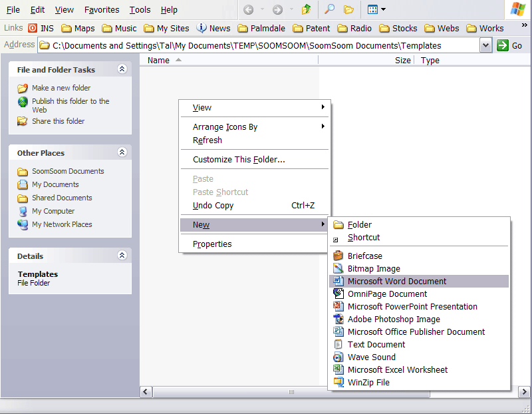
Task: Open the Stocks links folder
Action: click(x=398, y=28)
